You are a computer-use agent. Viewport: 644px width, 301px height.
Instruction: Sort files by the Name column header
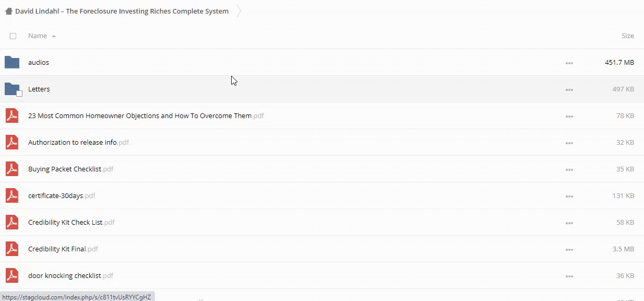(x=38, y=36)
